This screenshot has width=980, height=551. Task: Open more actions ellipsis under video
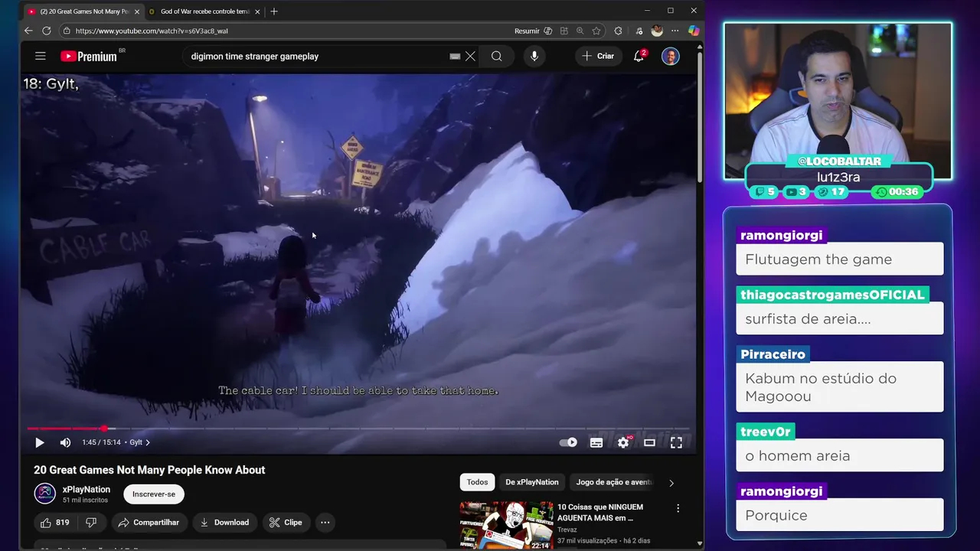[x=325, y=523]
